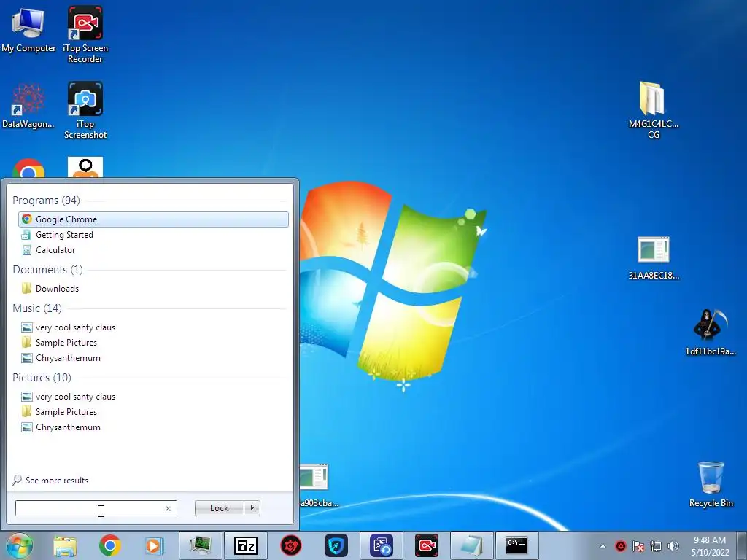This screenshot has width=747, height=560.
Task: Open the blue shield taskbar app
Action: click(x=336, y=545)
